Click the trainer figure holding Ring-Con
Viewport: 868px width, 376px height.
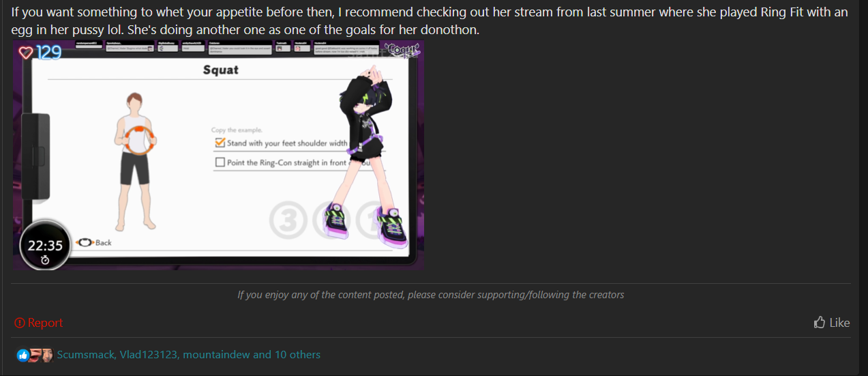point(138,160)
